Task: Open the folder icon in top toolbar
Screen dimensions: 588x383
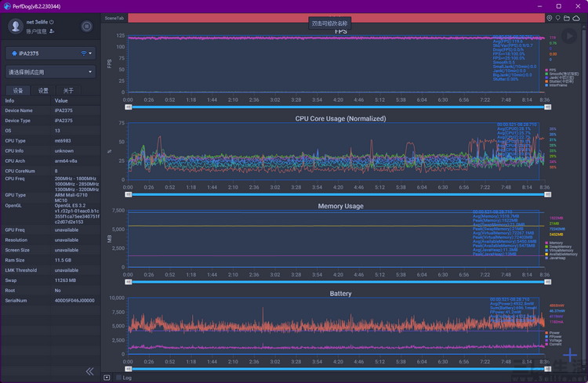Action: (x=567, y=18)
